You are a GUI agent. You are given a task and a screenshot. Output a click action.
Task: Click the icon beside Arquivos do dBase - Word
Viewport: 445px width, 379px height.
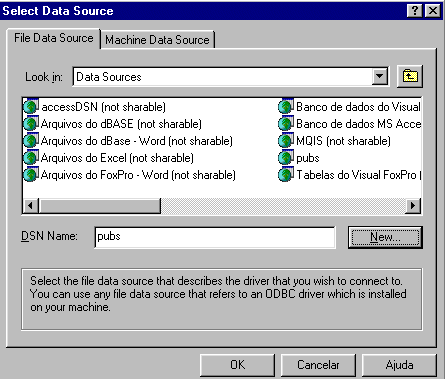(x=31, y=141)
